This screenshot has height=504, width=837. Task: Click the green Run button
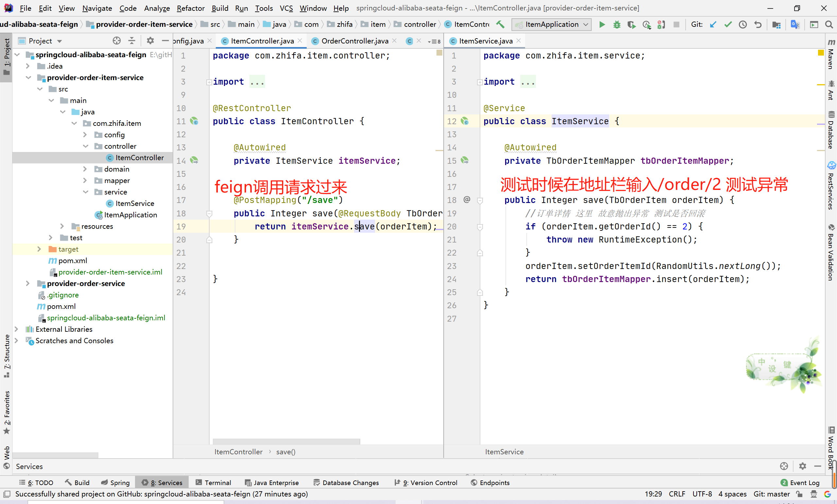[x=602, y=25]
